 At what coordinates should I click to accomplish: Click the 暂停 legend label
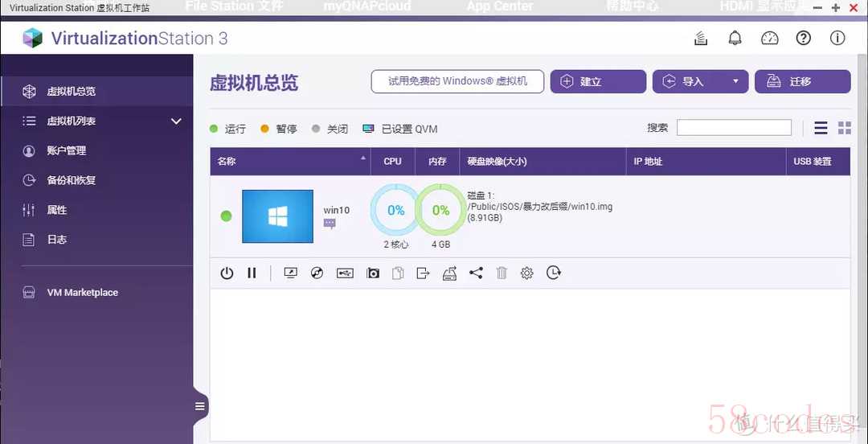pos(287,129)
